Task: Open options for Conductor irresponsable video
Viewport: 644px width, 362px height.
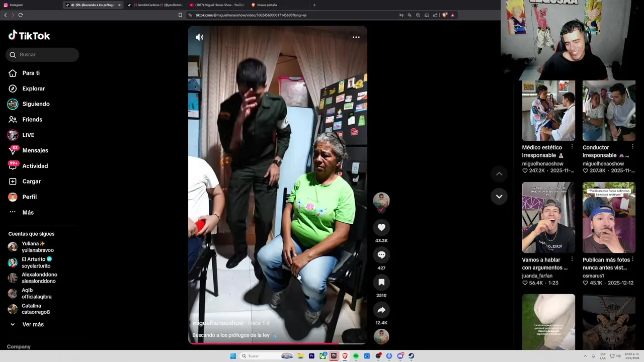Action: (x=632, y=147)
